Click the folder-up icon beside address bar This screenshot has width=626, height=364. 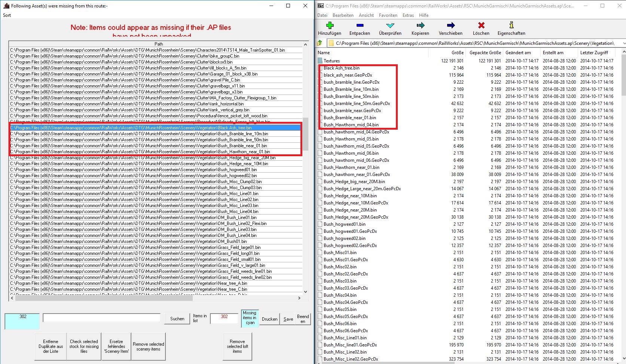tap(320, 43)
